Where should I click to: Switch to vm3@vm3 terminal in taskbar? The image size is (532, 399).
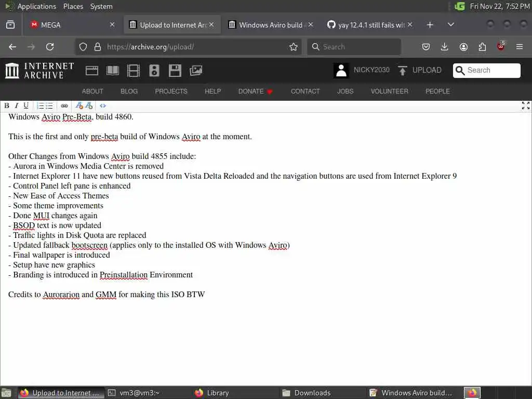pyautogui.click(x=148, y=393)
